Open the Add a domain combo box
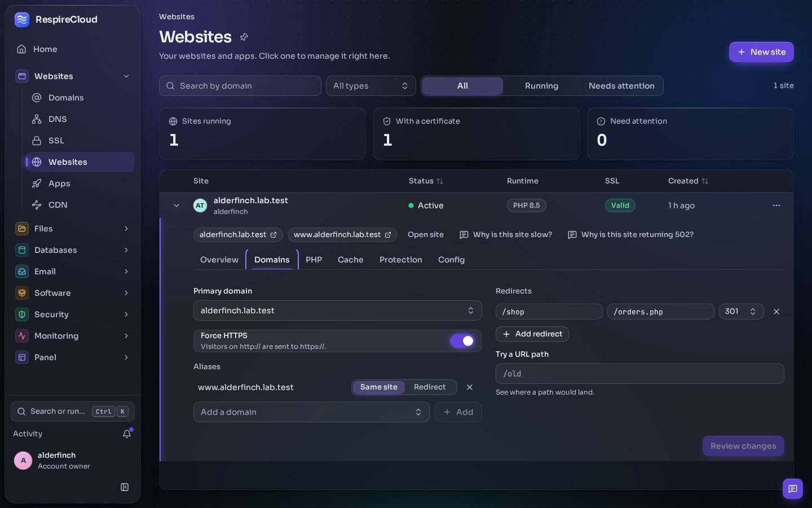 coord(311,412)
